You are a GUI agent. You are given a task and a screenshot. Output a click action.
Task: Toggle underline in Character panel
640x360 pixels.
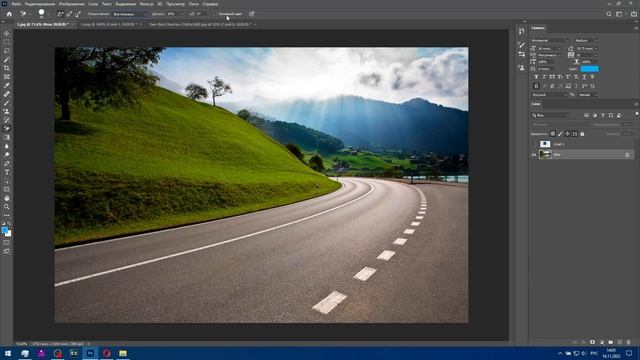pyautogui.click(x=584, y=77)
